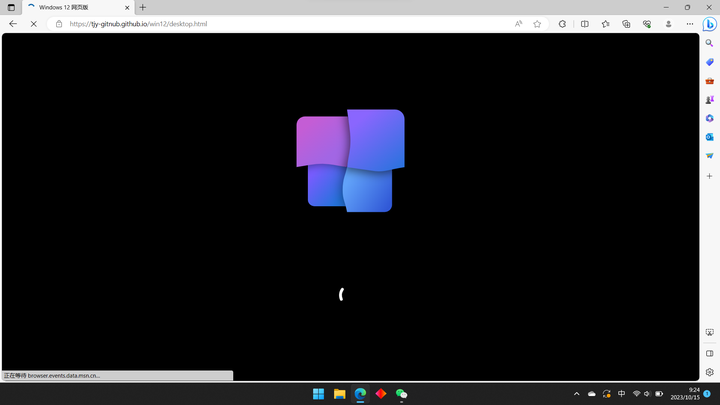The height and width of the screenshot is (405, 720).
Task: Click the sync update tray icon
Action: [x=607, y=394]
